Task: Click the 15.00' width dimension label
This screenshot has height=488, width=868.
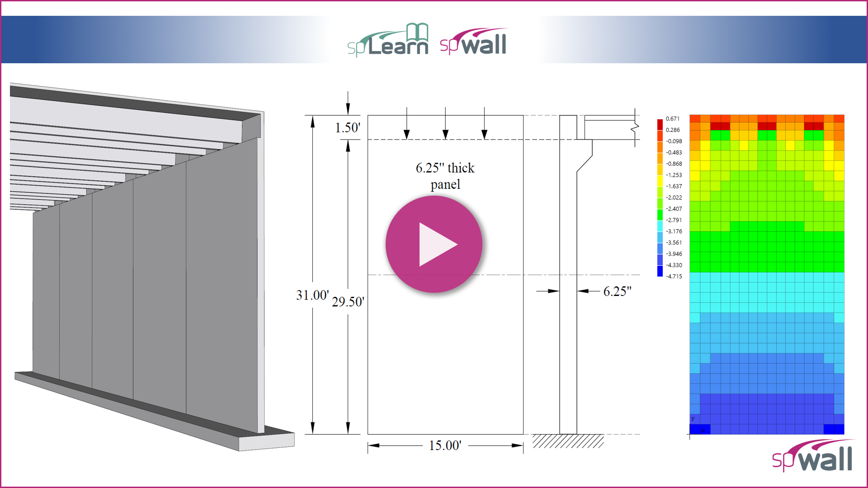Action: click(x=445, y=446)
